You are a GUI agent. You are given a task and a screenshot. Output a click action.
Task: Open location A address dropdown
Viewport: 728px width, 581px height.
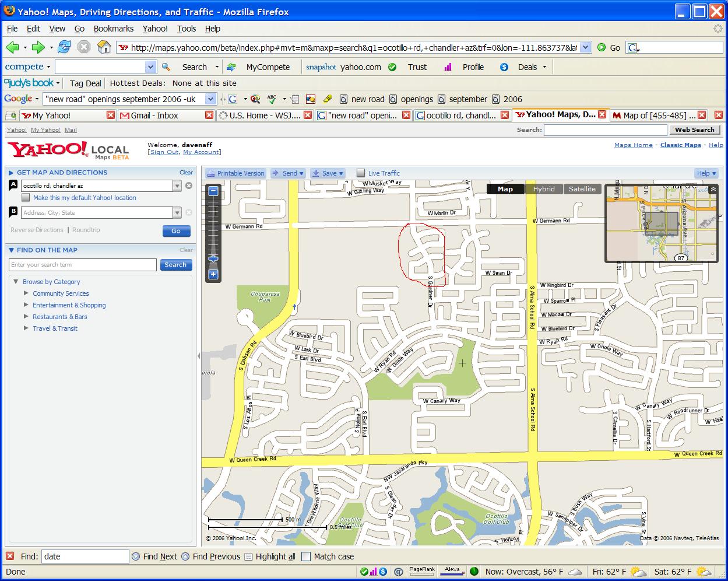point(177,186)
